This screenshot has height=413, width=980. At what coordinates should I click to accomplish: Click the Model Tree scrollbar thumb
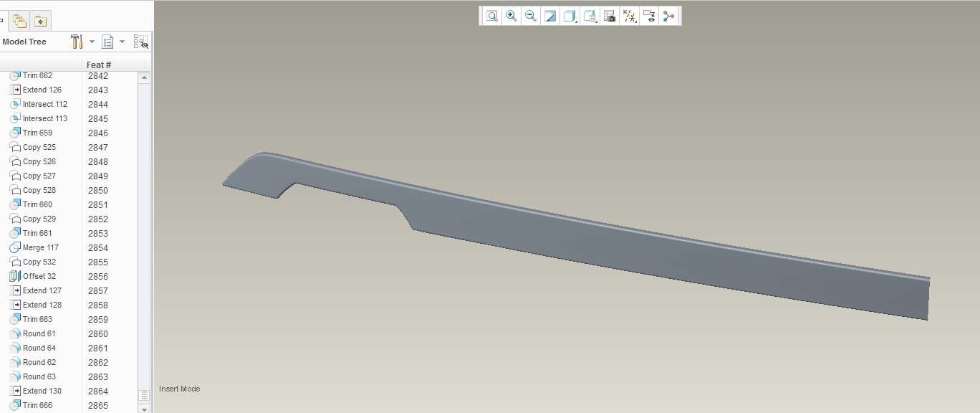pyautogui.click(x=144, y=396)
